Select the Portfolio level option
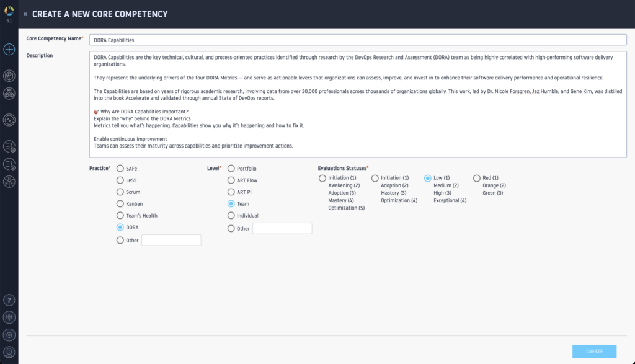This screenshot has height=364, width=635. click(231, 169)
